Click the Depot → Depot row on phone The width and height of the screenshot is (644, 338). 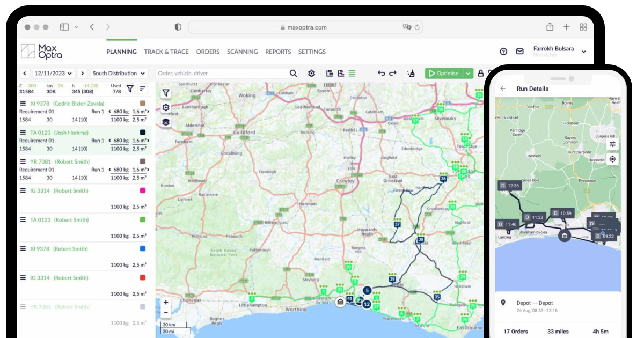point(558,306)
